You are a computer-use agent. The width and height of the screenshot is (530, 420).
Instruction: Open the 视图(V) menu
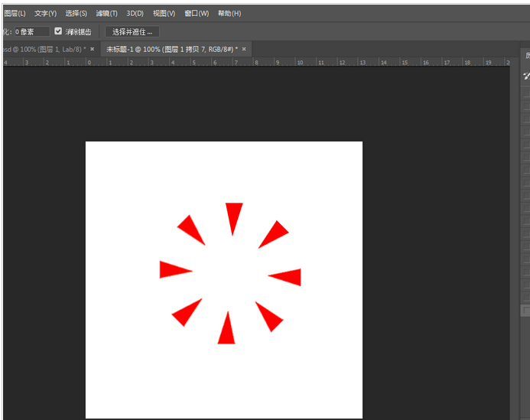pos(164,14)
